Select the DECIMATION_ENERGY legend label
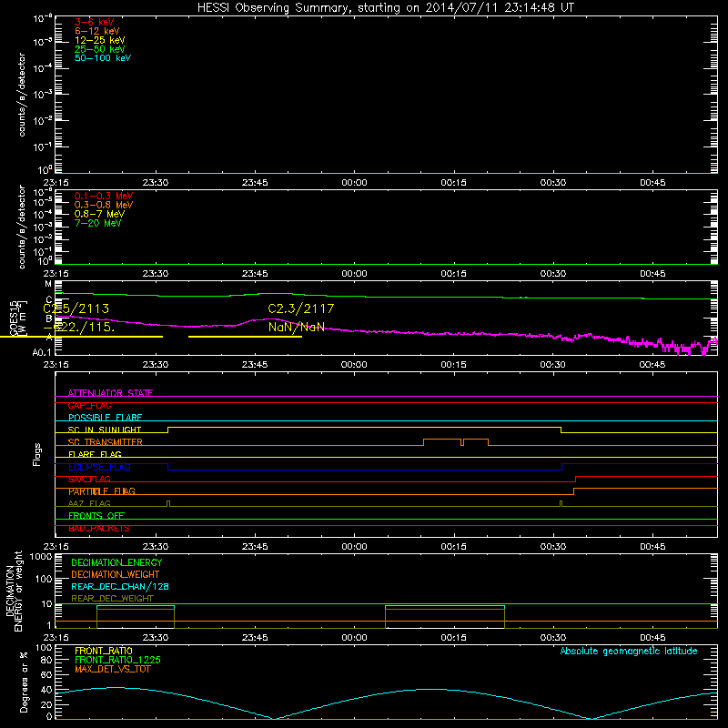Viewport: 728px width, 728px height. [x=116, y=562]
